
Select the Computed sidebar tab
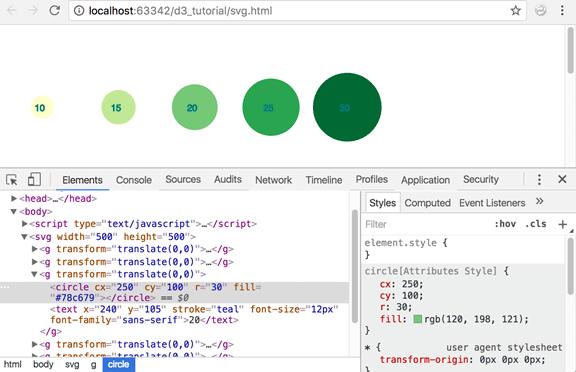427,203
